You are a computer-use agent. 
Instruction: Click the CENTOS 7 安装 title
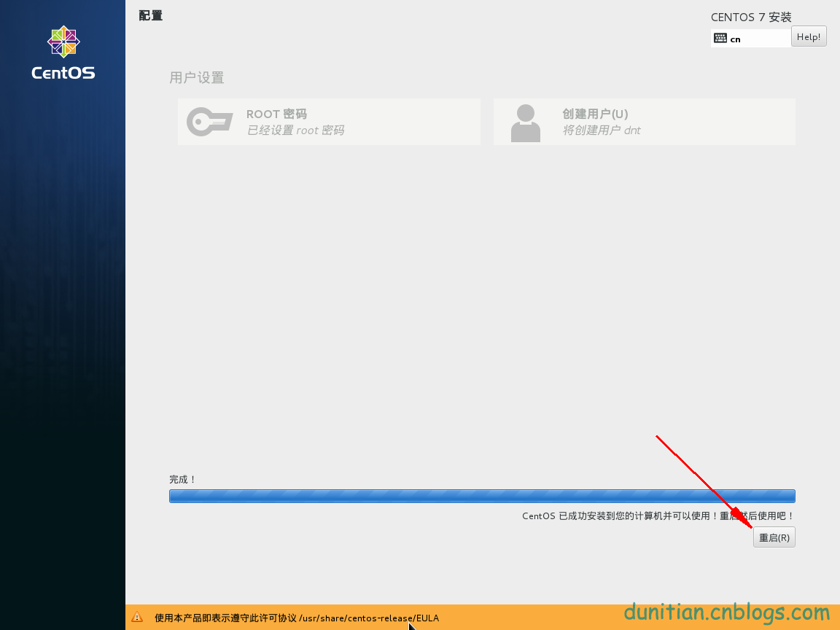point(751,17)
